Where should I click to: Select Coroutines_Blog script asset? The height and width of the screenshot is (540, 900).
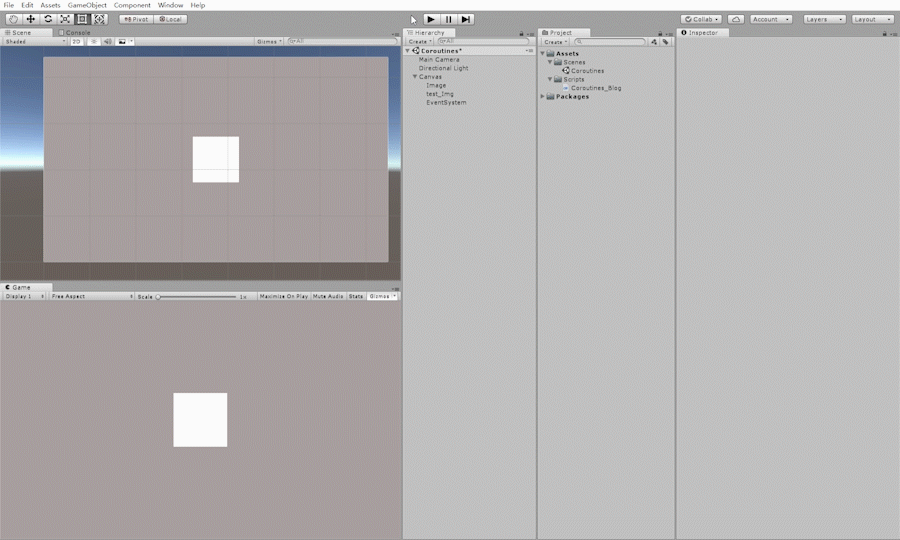596,88
